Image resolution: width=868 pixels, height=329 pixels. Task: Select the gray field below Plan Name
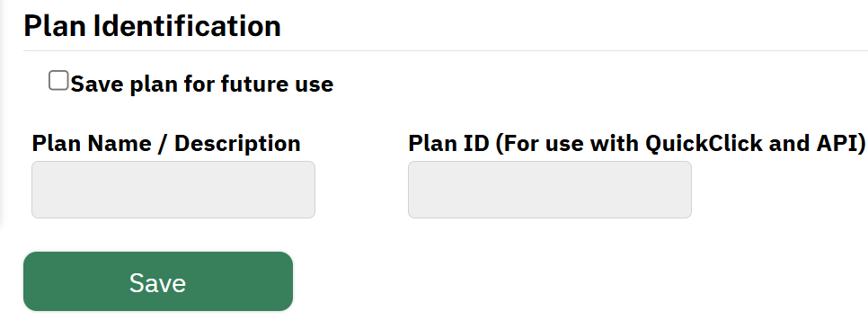click(173, 190)
